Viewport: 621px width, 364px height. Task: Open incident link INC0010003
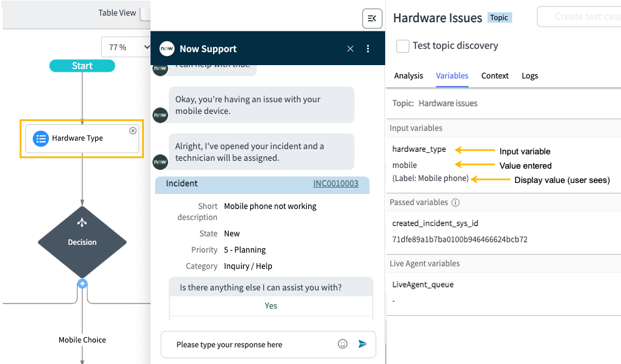click(336, 183)
